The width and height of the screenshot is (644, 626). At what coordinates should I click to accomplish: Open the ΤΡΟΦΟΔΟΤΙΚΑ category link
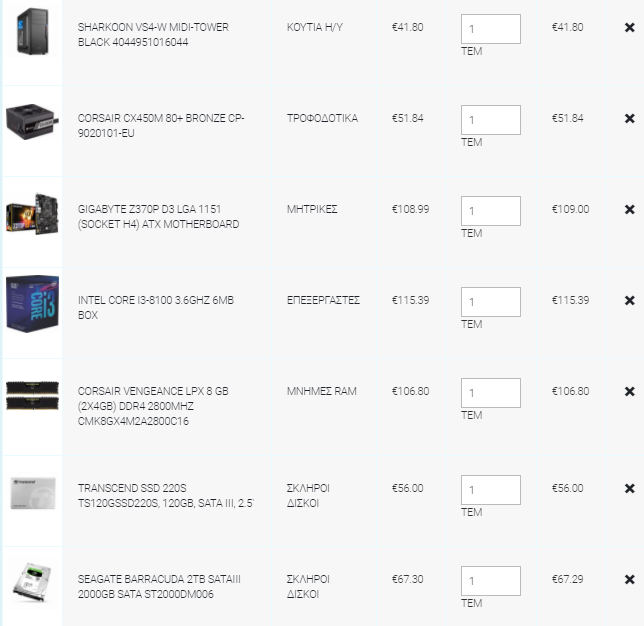pyautogui.click(x=322, y=119)
